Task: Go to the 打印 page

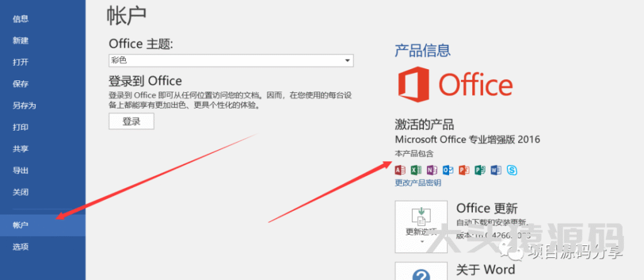Action: [x=21, y=127]
